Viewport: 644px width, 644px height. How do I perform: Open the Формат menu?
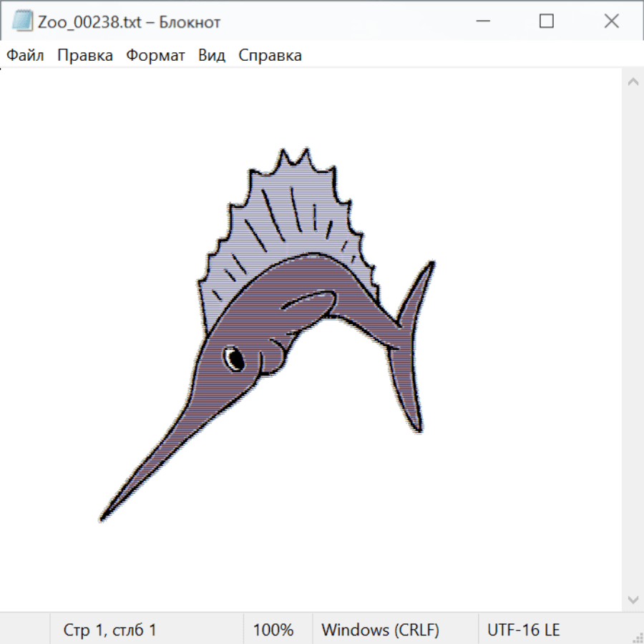point(155,55)
